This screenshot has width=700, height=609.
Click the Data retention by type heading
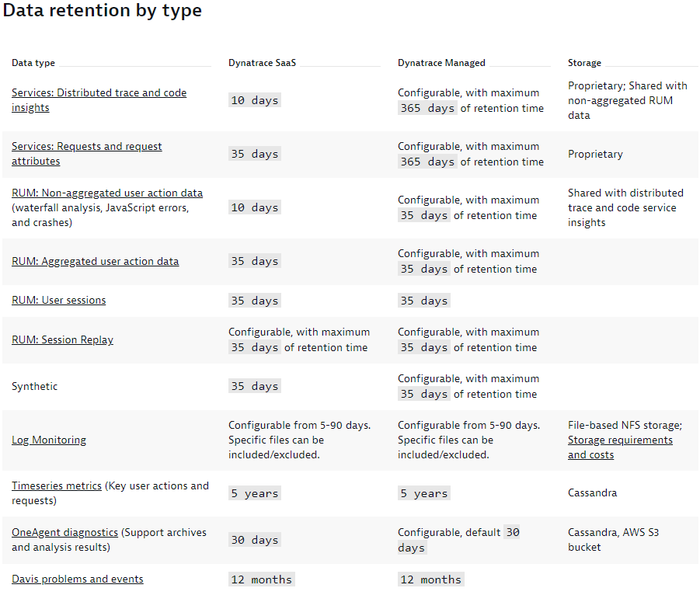click(103, 12)
